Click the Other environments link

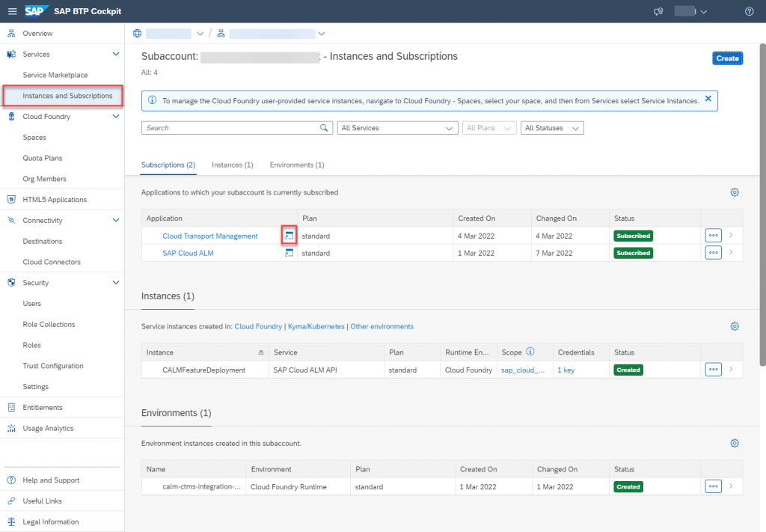382,326
